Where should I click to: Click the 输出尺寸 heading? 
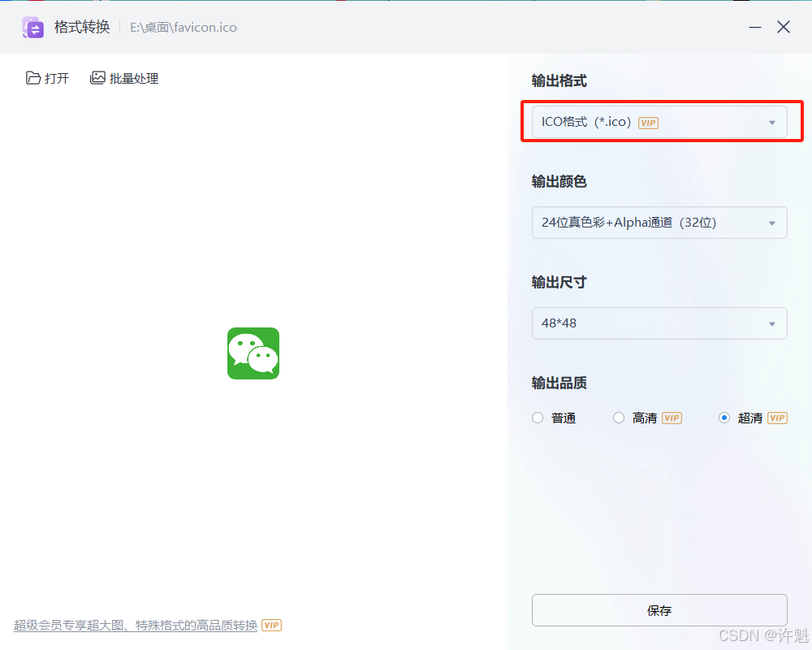[559, 283]
